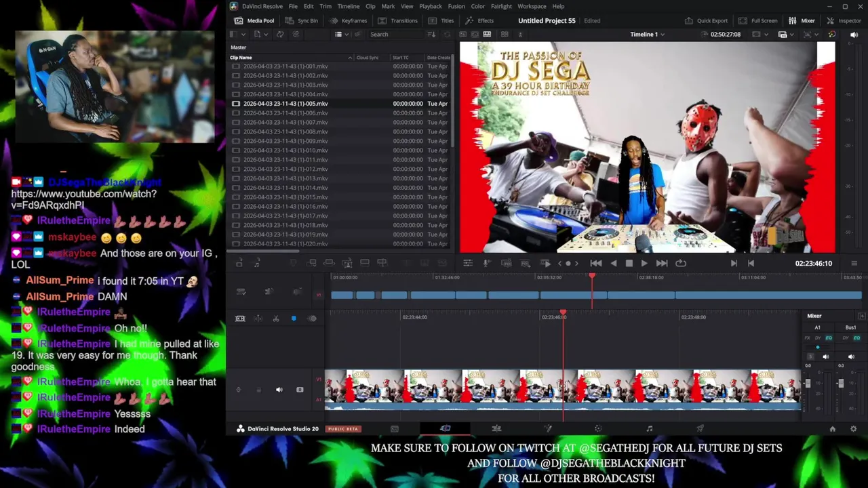Screen dimensions: 868x488
Task: Click the Master bin label
Action: point(238,47)
